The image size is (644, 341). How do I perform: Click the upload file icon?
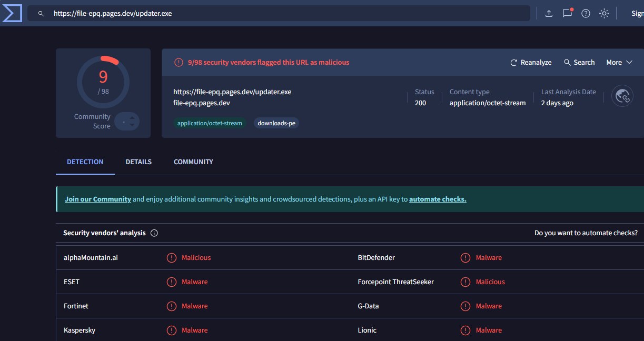pyautogui.click(x=549, y=14)
